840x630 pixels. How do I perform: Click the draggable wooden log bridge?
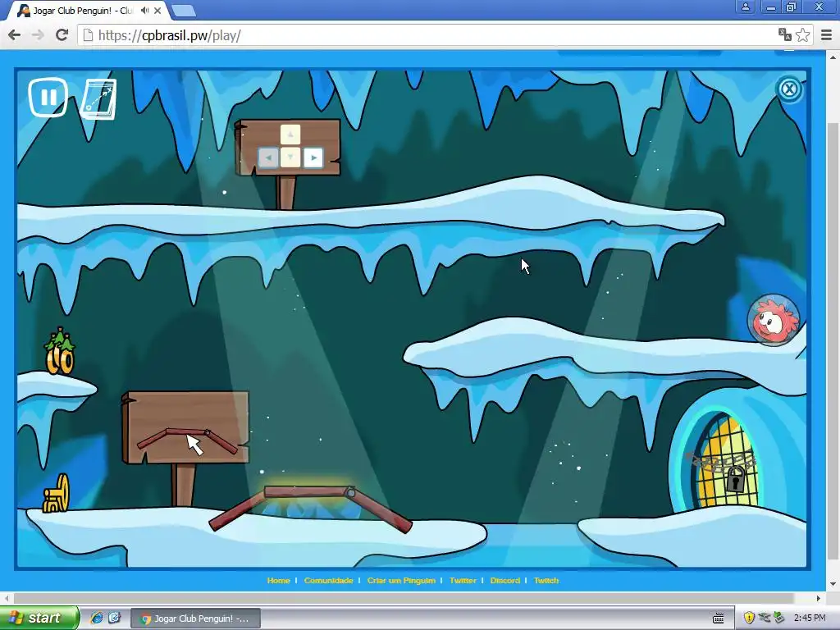[x=311, y=507]
